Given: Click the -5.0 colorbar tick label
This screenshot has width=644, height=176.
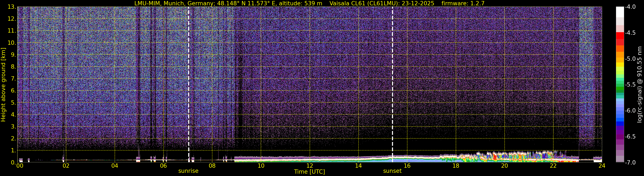Looking at the screenshot, I should pyautogui.click(x=630, y=59).
